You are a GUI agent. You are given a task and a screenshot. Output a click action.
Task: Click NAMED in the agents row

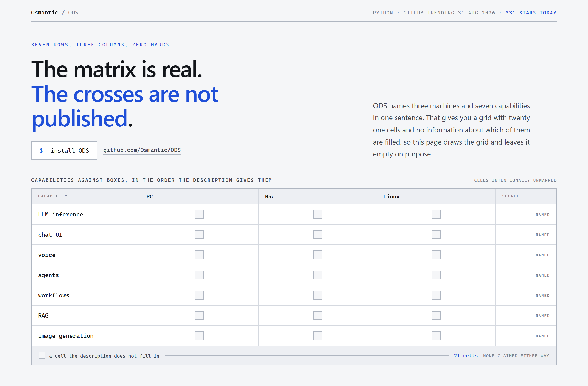pos(543,275)
